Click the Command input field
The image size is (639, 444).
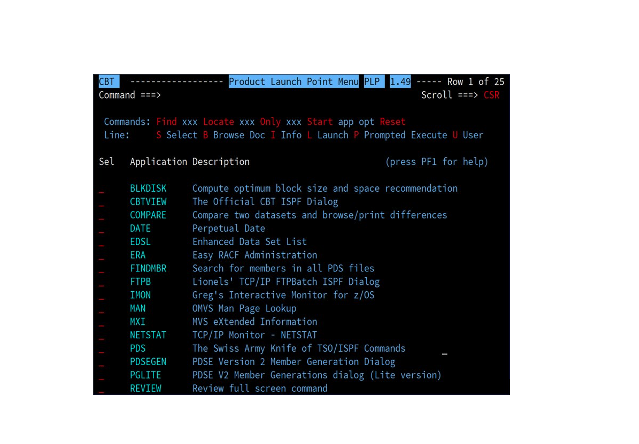pyautogui.click(x=288, y=95)
